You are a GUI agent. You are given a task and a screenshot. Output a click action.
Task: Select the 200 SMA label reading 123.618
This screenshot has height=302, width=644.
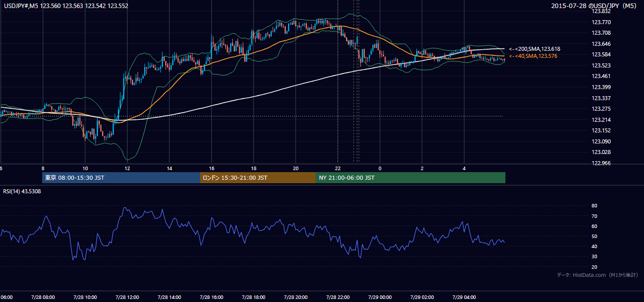[x=535, y=49]
